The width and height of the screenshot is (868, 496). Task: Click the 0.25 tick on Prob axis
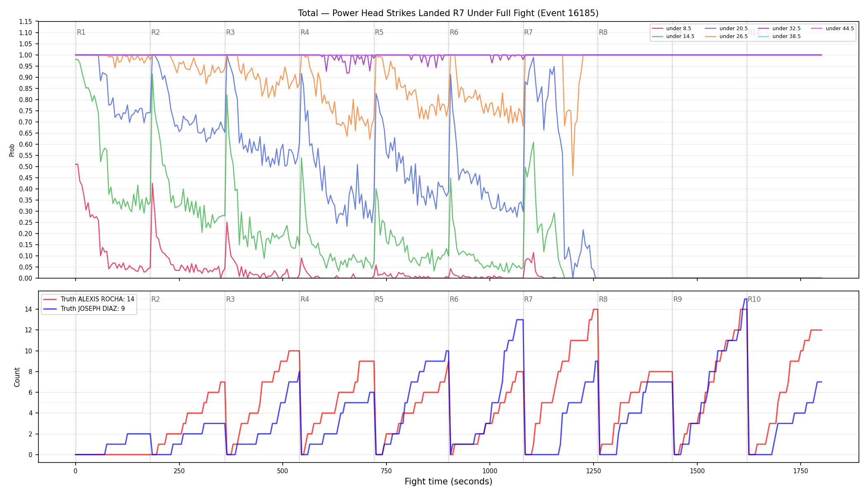26,222
